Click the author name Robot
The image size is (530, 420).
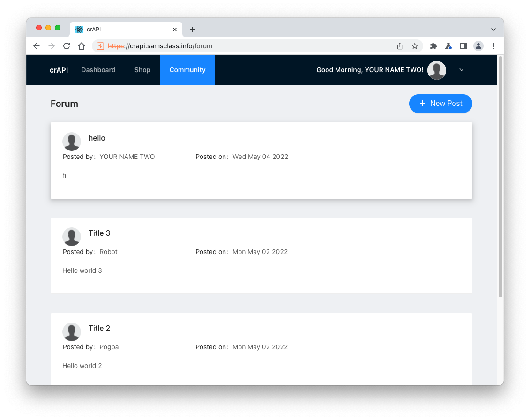tap(108, 252)
